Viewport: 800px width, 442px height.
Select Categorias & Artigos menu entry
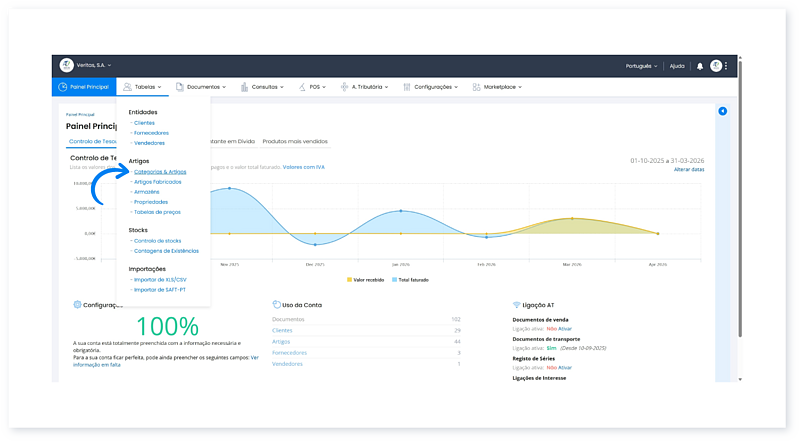coord(160,171)
